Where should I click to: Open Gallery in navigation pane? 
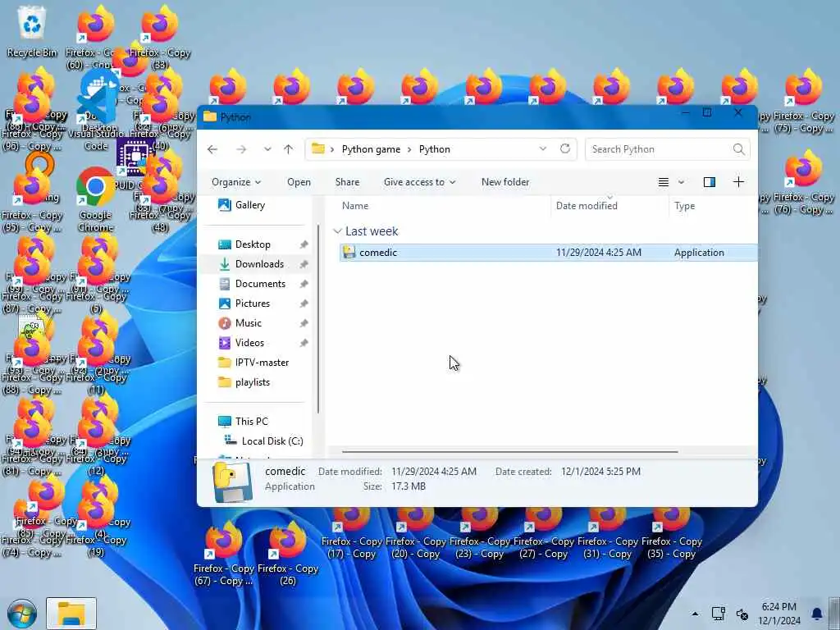pos(249,205)
